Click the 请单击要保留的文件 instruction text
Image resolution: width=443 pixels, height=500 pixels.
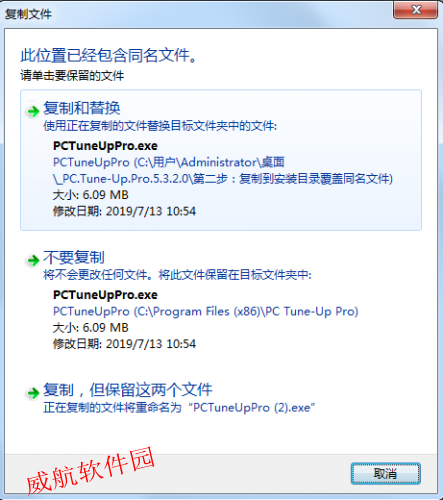[72, 76]
